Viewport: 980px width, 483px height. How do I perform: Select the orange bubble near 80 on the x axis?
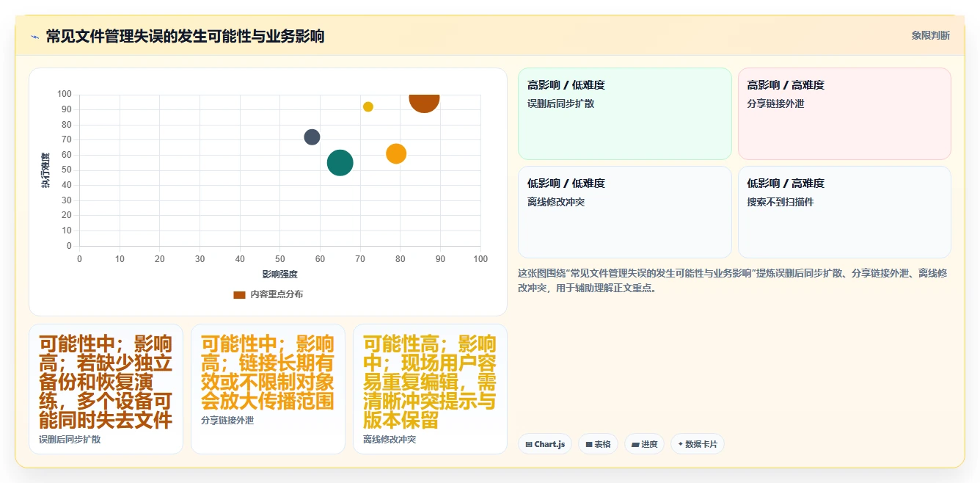(x=396, y=153)
